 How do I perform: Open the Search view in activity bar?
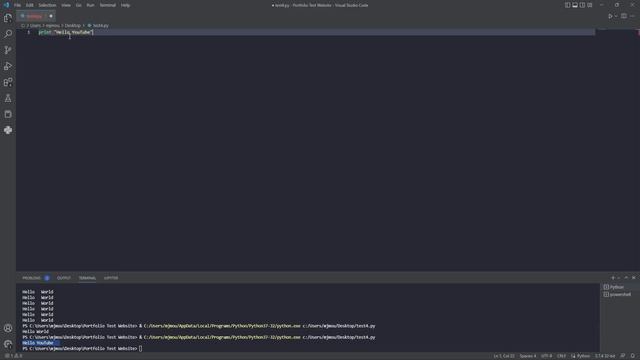click(x=8, y=34)
